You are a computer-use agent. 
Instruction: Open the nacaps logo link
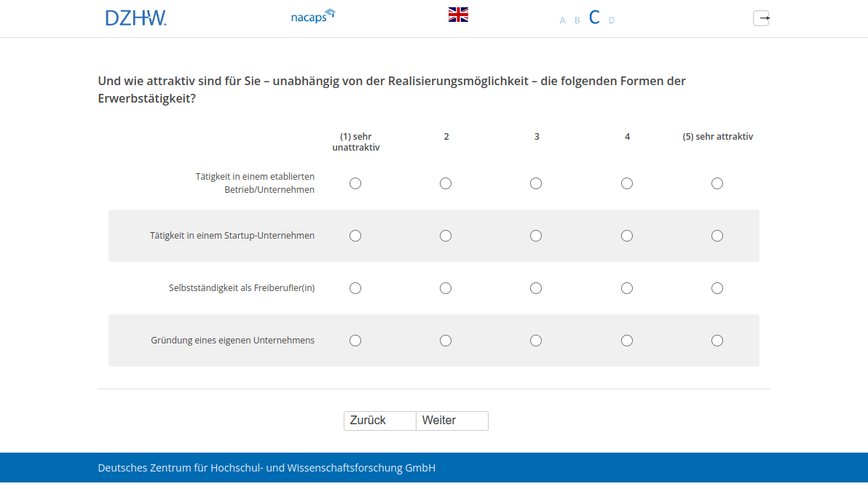(x=313, y=16)
